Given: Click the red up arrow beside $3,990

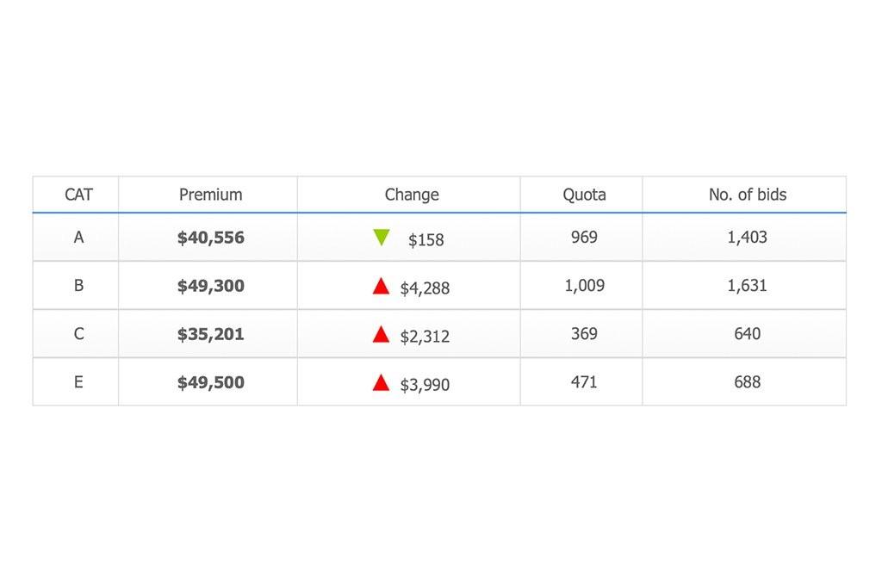Looking at the screenshot, I should pos(381,382).
